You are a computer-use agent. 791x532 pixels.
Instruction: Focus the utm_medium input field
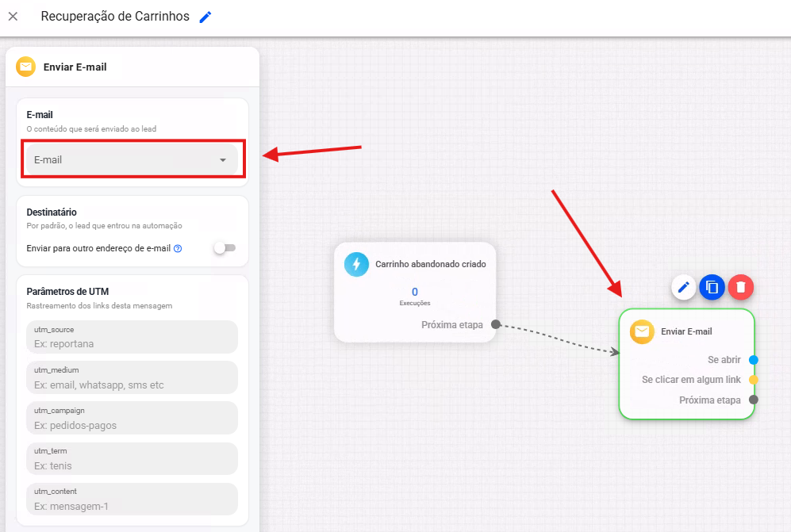(132, 377)
